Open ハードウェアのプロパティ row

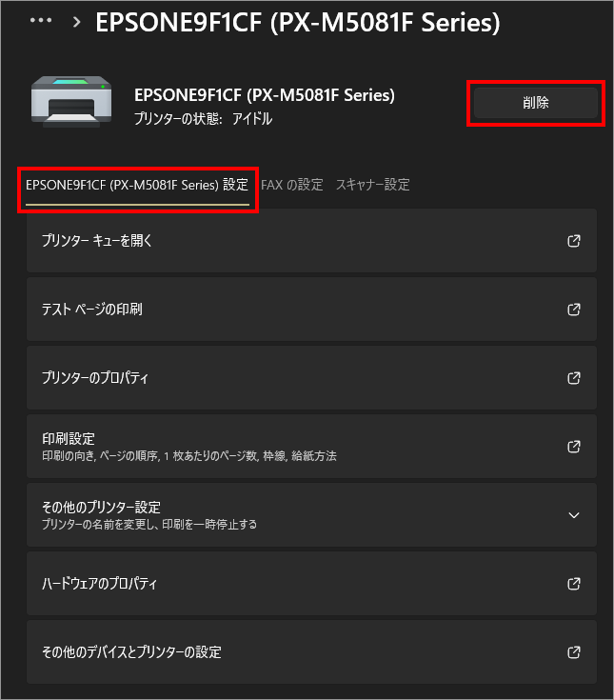click(311, 584)
